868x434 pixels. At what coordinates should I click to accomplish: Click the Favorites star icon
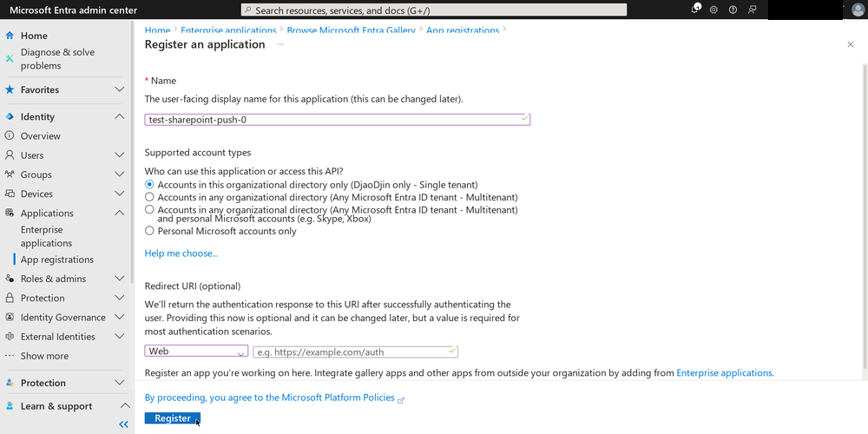[10, 89]
